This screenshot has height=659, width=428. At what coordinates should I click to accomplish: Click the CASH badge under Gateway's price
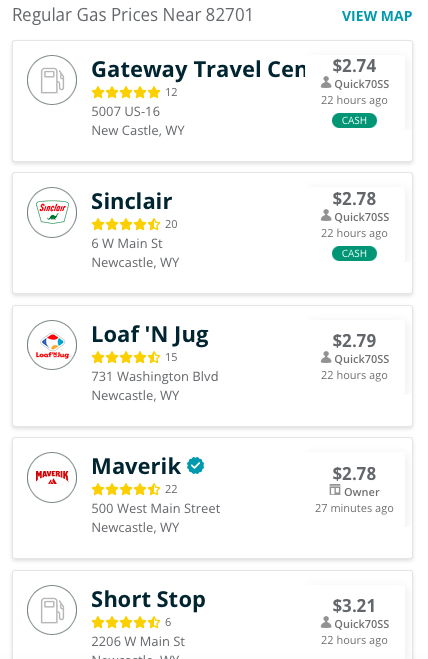354,121
